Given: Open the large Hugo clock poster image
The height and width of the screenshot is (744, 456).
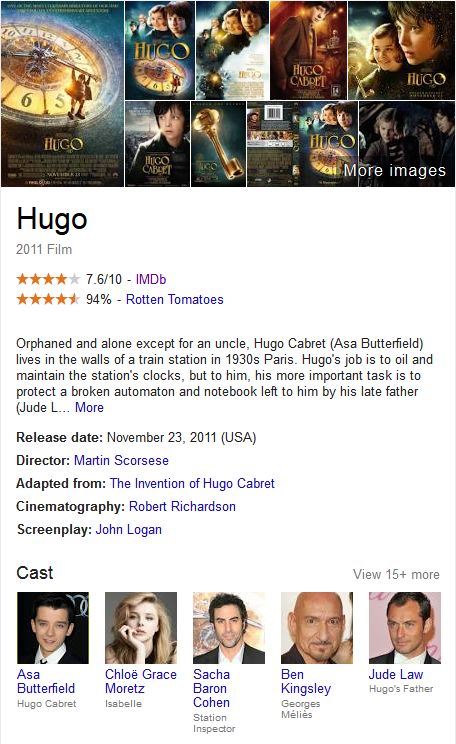Looking at the screenshot, I should click(x=62, y=94).
